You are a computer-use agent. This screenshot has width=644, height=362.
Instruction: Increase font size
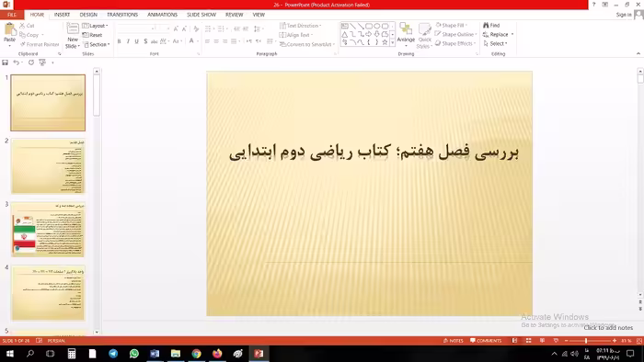pos(176,28)
